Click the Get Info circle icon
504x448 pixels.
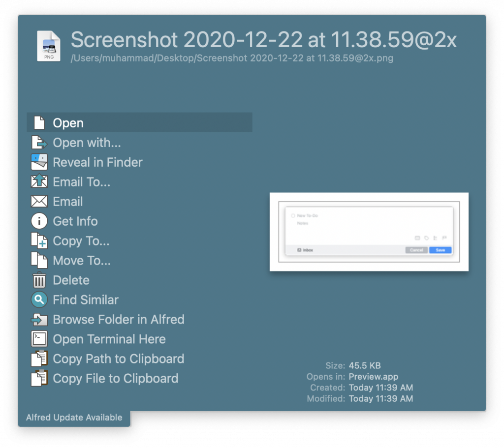[39, 221]
